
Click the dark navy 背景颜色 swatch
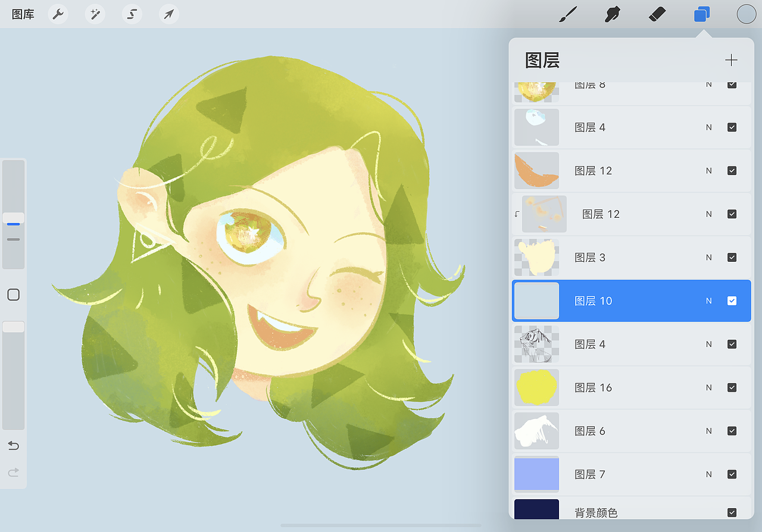click(x=536, y=509)
